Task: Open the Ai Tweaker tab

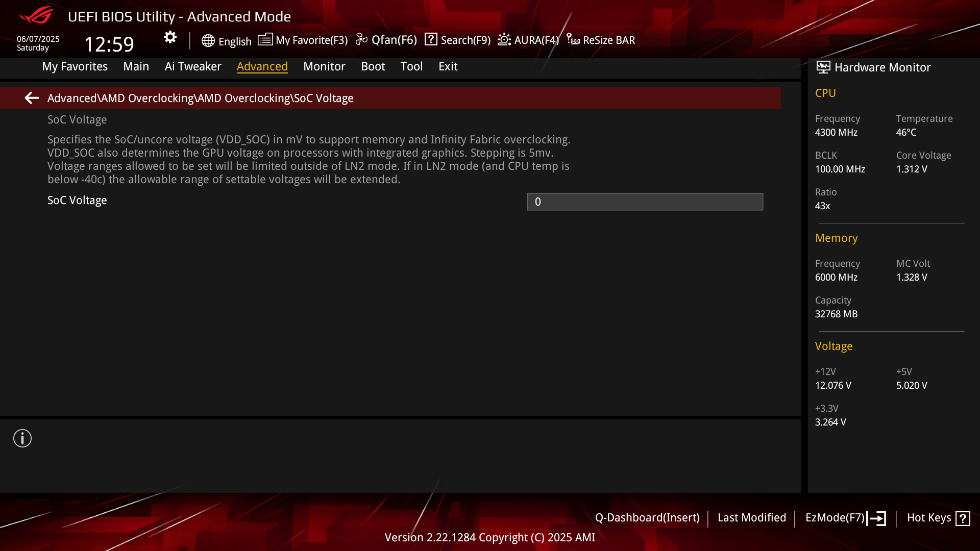Action: pyautogui.click(x=193, y=66)
